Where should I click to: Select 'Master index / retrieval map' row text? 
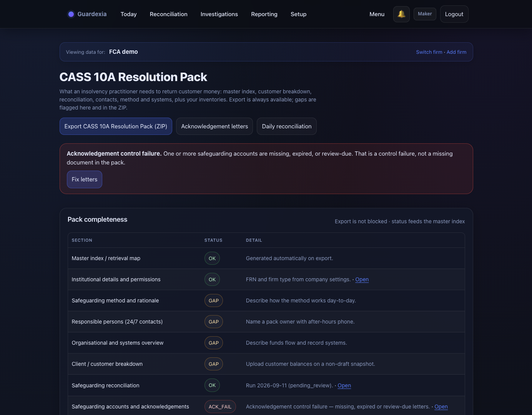coord(106,258)
